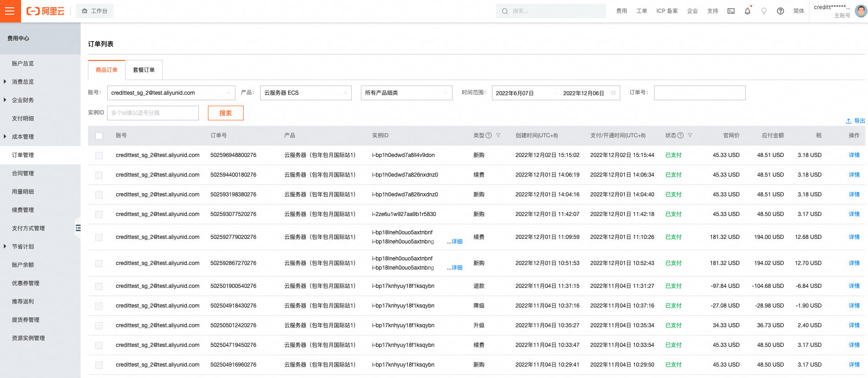
Task: Click the 导出 export link
Action: [860, 121]
